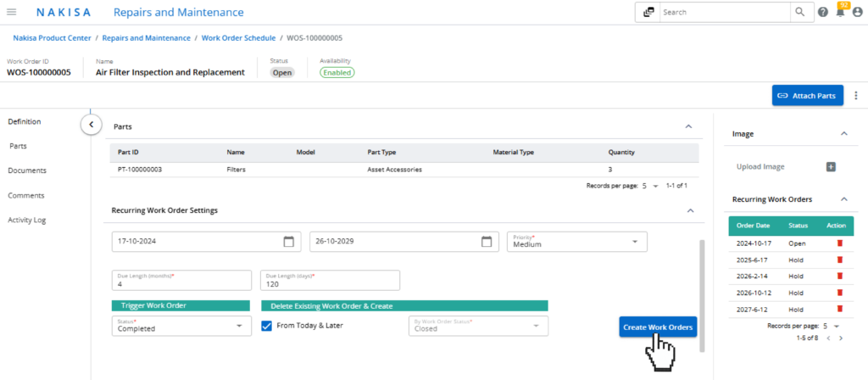Click the Attach Parts button
Screen dimensions: 868x380
pyautogui.click(x=807, y=96)
